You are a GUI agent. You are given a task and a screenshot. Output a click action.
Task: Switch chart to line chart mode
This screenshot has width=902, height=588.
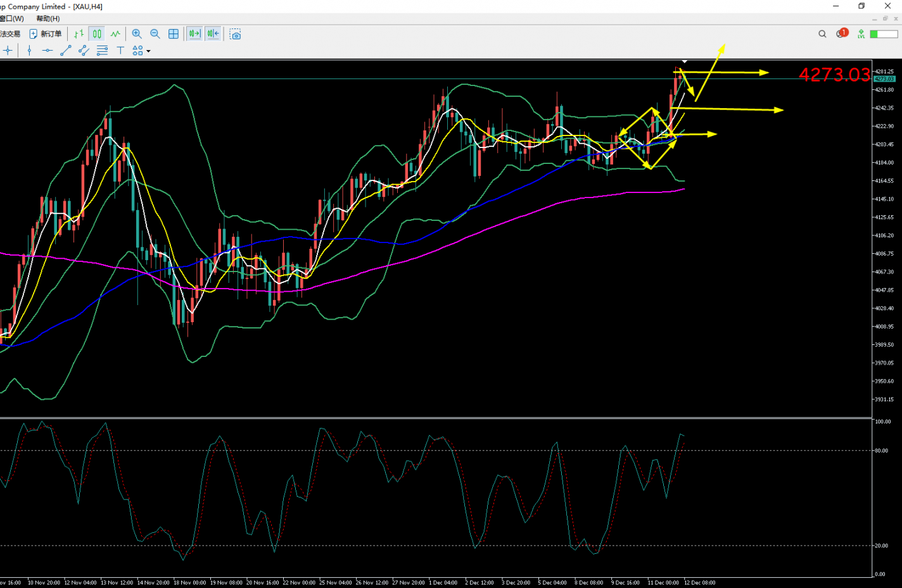coord(115,34)
